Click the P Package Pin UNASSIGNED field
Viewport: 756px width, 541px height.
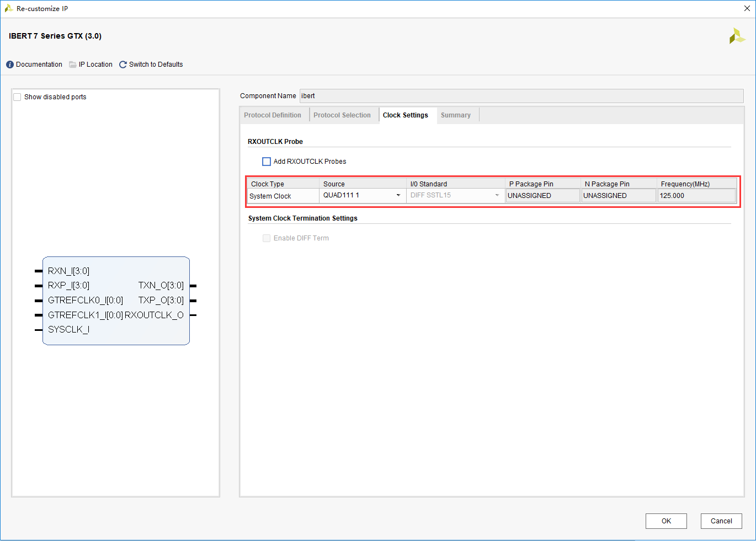[x=543, y=196]
